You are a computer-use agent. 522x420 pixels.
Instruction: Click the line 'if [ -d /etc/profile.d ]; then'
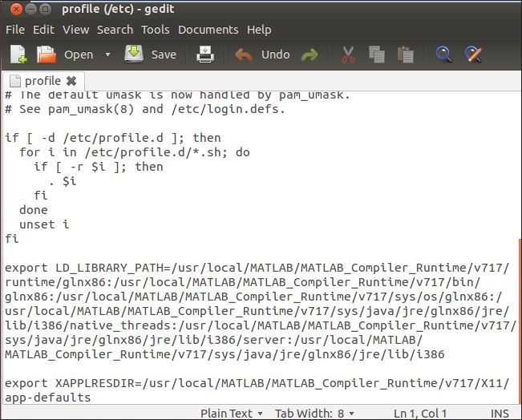pos(113,138)
